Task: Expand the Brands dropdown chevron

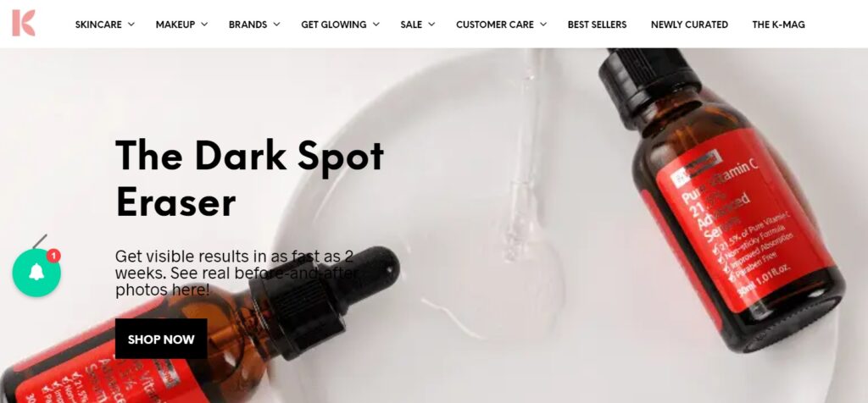Action: [276, 25]
